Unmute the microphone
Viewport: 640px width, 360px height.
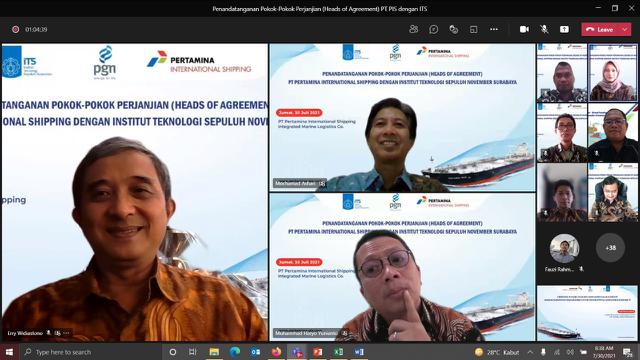pos(544,29)
